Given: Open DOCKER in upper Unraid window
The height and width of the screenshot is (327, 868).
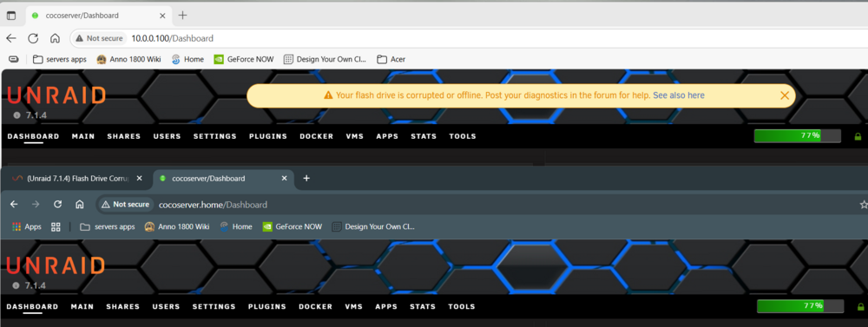Looking at the screenshot, I should click(x=317, y=136).
